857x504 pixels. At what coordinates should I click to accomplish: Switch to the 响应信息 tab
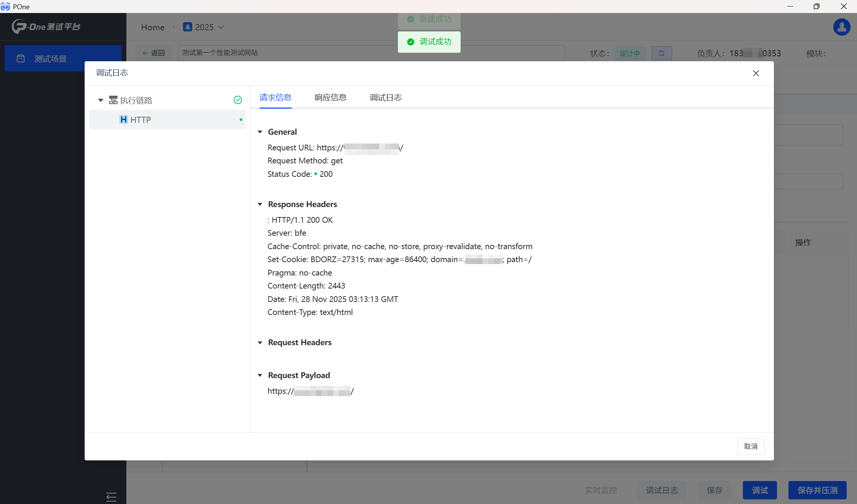[330, 98]
